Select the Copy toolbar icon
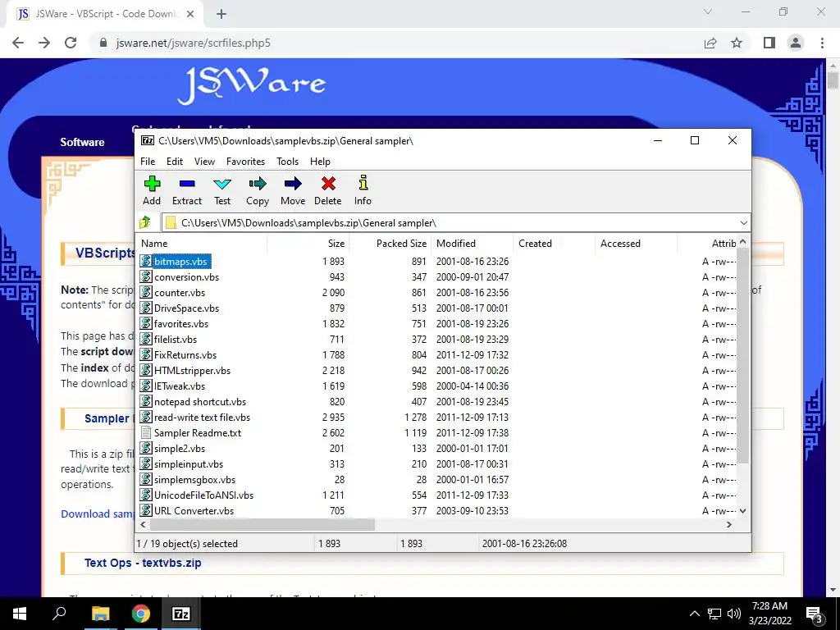 coord(257,184)
